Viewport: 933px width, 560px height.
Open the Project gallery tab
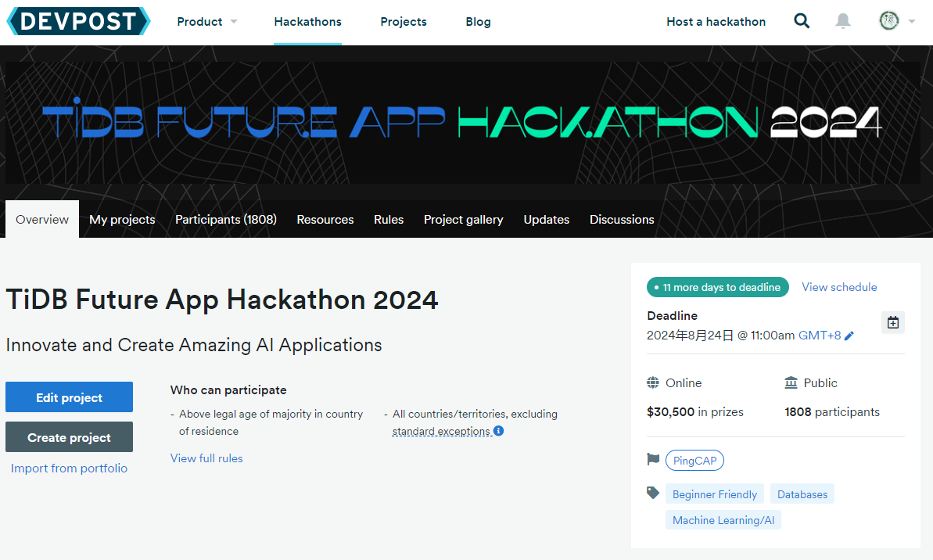pos(464,219)
